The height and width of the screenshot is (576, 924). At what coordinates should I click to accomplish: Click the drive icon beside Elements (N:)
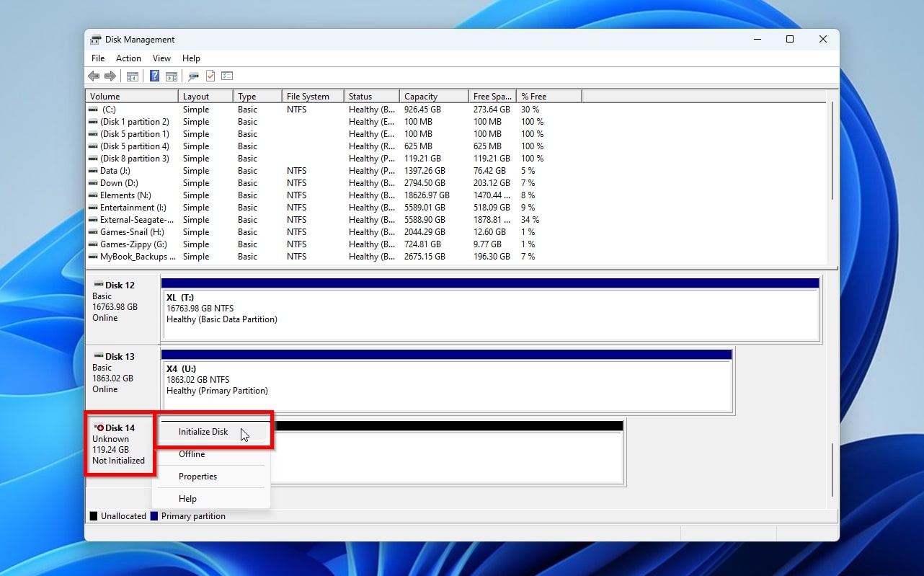tap(93, 195)
